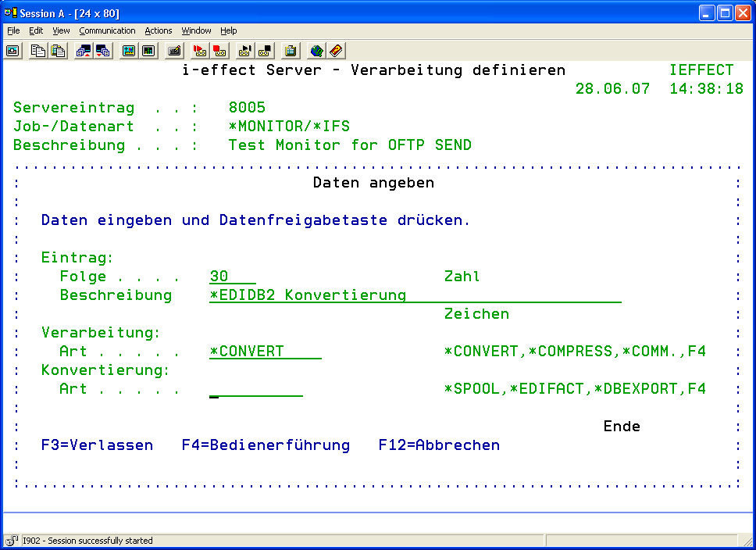756x550 pixels.
Task: Click the F12=Abbrechen function key text
Action: 439,445
